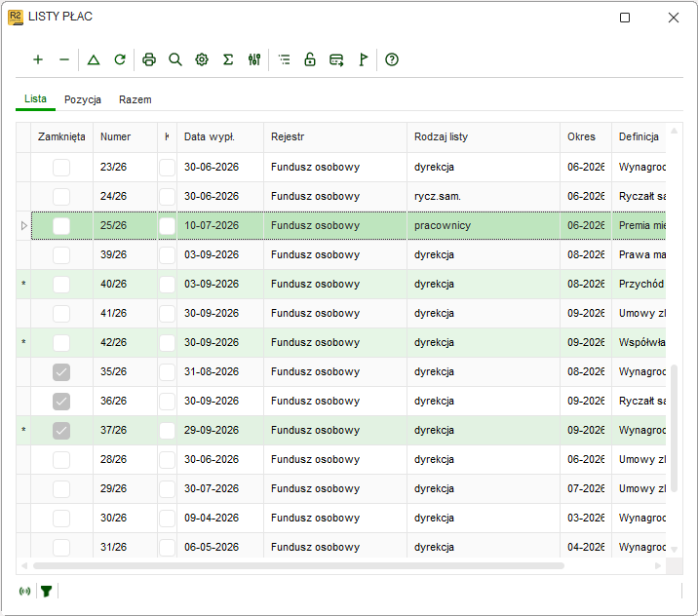Image resolution: width=698 pixels, height=616 pixels.
Task: Sort by the Numer column header
Action: [125, 136]
